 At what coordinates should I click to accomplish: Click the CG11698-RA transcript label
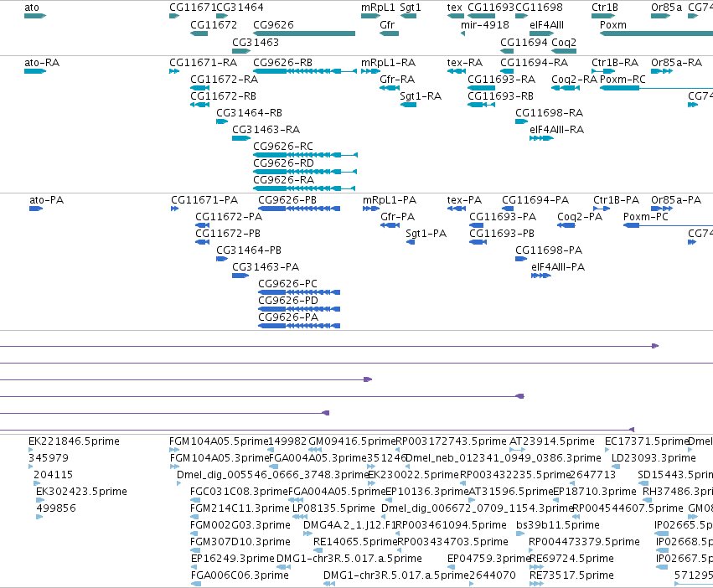[549, 113]
